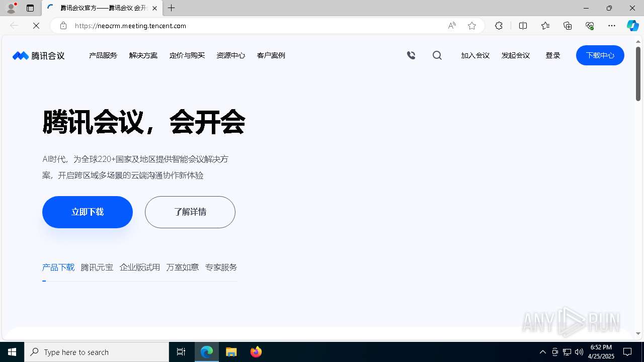The image size is (644, 362).
Task: Stop loading the page
Action: point(36,26)
